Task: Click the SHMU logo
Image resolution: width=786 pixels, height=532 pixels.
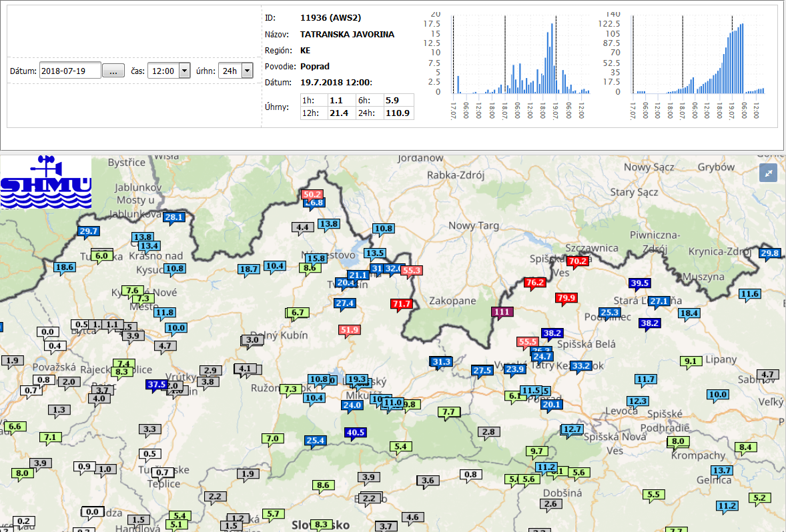Action: [46, 182]
